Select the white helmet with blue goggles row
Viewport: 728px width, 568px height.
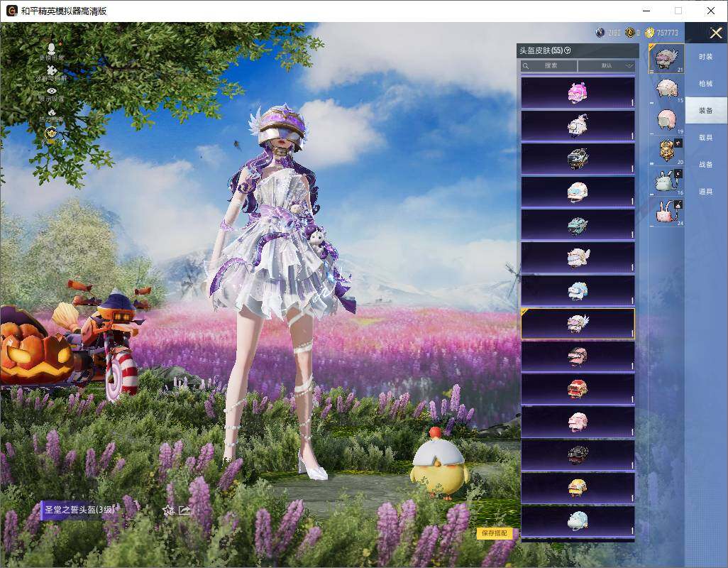578,192
